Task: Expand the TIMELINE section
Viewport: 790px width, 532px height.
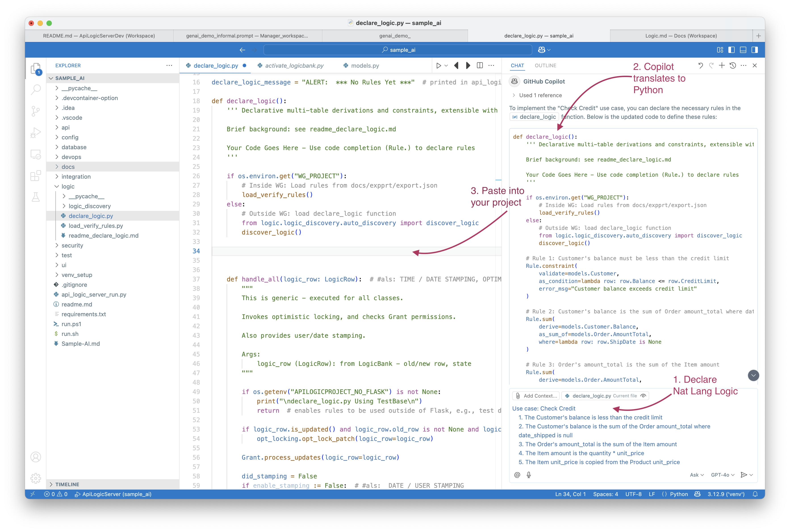Action: click(x=113, y=484)
